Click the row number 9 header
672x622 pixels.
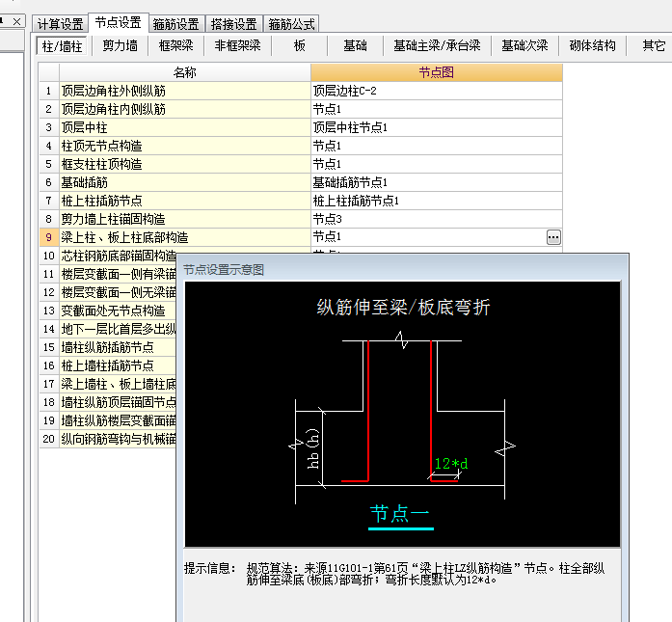(48, 237)
